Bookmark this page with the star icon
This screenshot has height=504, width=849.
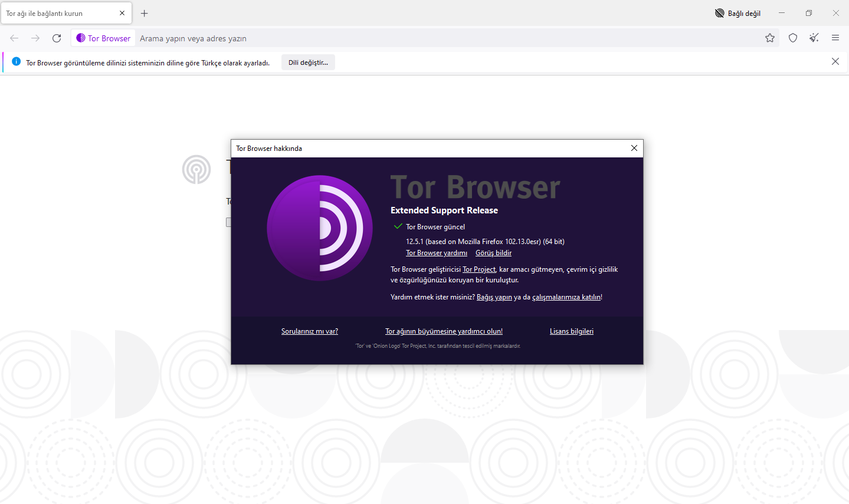[x=770, y=38]
